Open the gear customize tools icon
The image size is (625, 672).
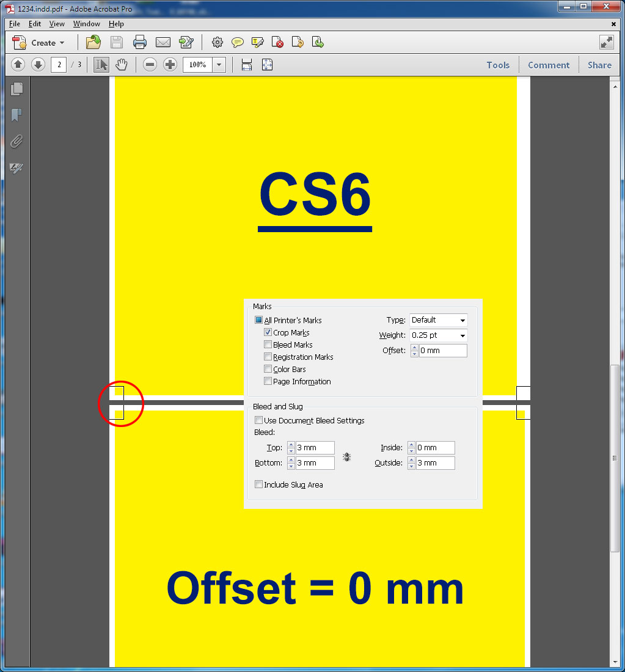pyautogui.click(x=217, y=42)
